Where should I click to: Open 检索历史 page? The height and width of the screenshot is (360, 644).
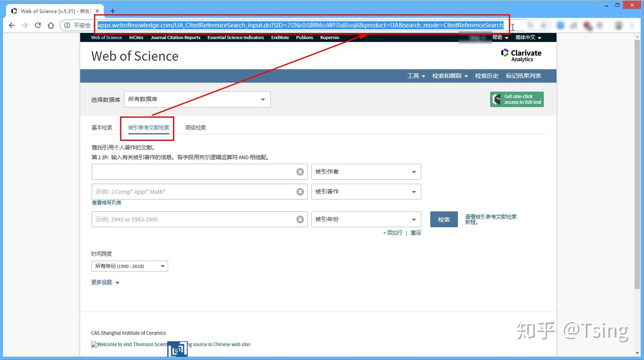487,76
